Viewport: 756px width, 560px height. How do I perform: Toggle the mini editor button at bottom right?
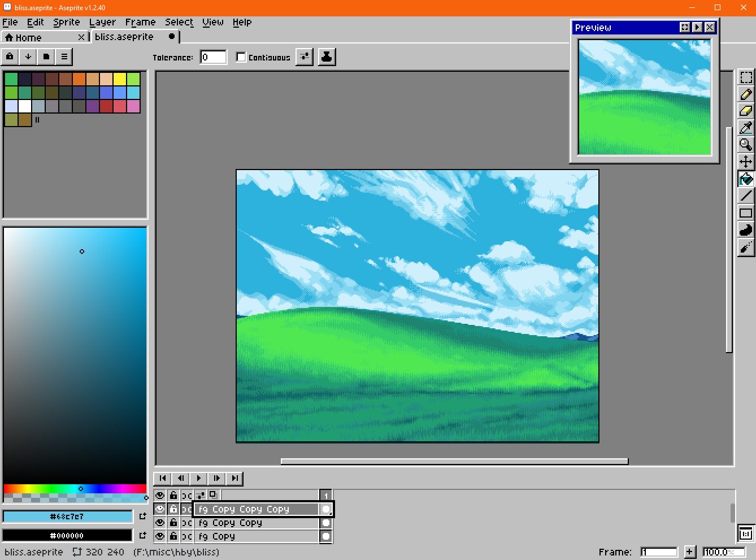pyautogui.click(x=746, y=533)
